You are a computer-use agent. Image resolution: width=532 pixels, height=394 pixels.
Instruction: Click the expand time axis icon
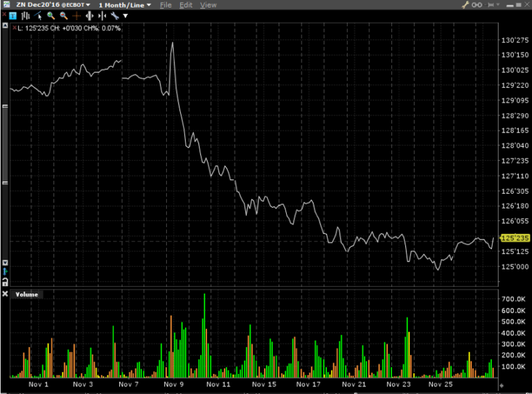click(89, 16)
